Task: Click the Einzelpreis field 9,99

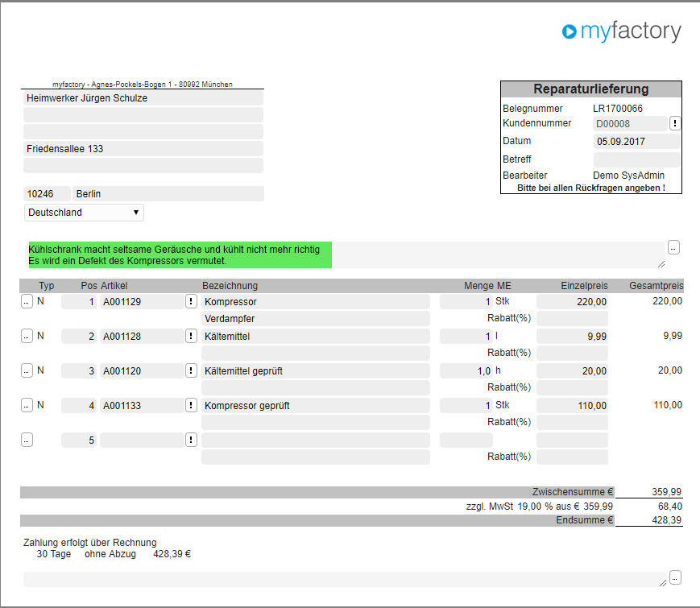Action: [x=572, y=336]
